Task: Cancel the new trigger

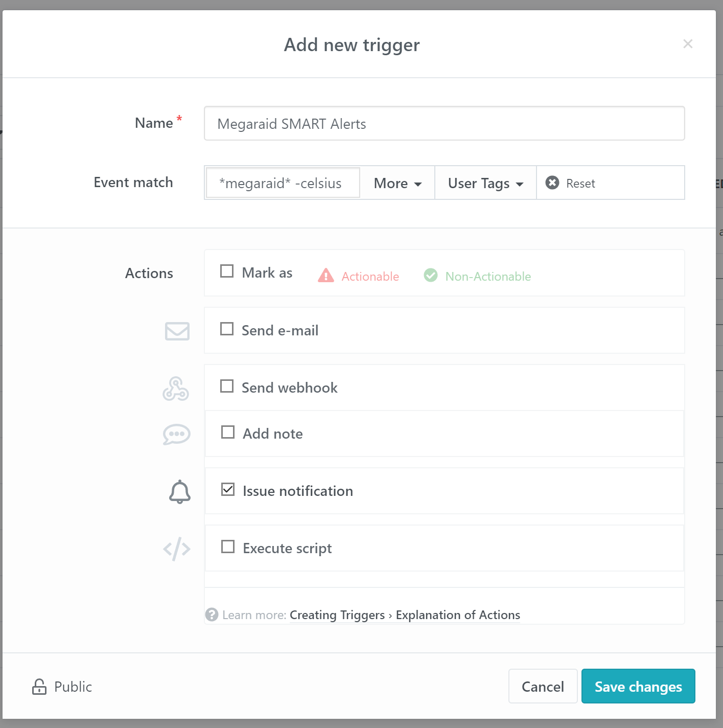Action: 543,687
